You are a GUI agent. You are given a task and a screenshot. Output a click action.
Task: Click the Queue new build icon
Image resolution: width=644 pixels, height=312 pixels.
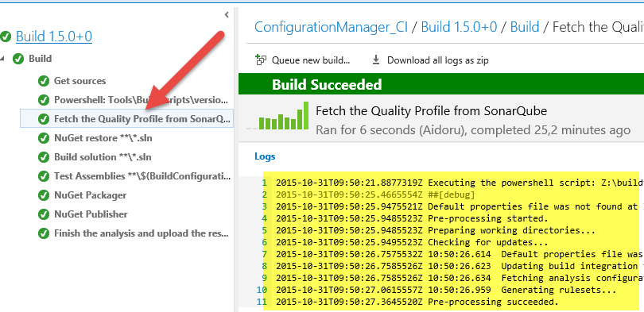pyautogui.click(x=261, y=60)
